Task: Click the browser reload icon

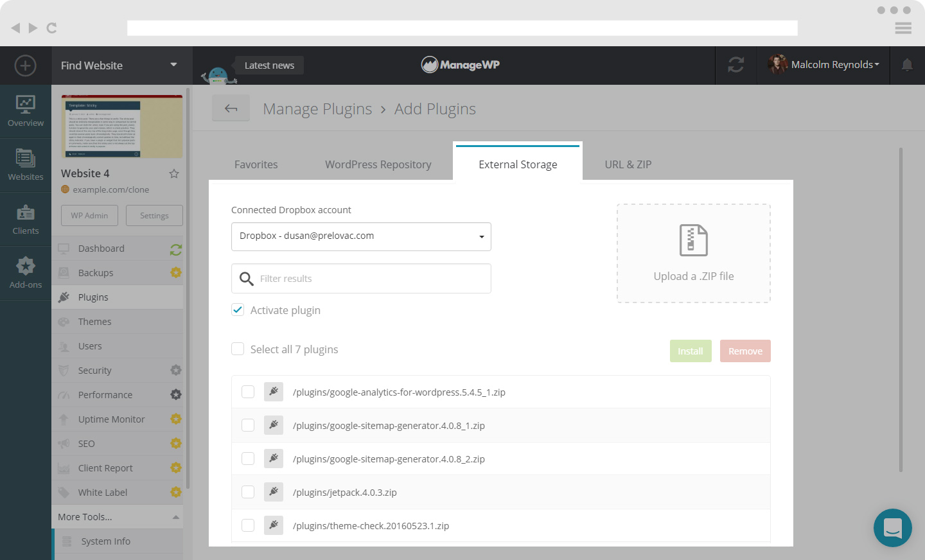Action: tap(52, 28)
